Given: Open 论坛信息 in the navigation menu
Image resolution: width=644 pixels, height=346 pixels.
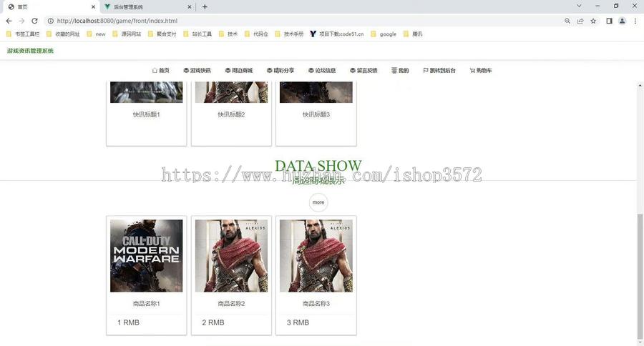Looking at the screenshot, I should pyautogui.click(x=322, y=71).
